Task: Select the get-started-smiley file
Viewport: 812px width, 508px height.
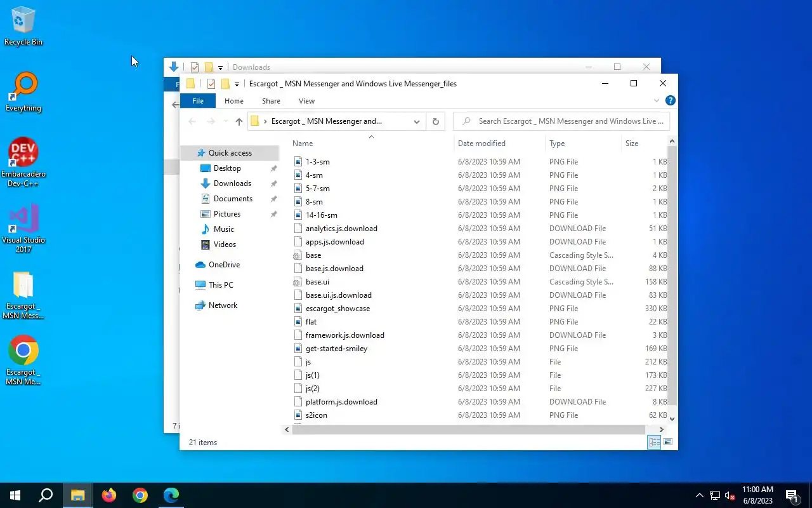Action: [336, 349]
